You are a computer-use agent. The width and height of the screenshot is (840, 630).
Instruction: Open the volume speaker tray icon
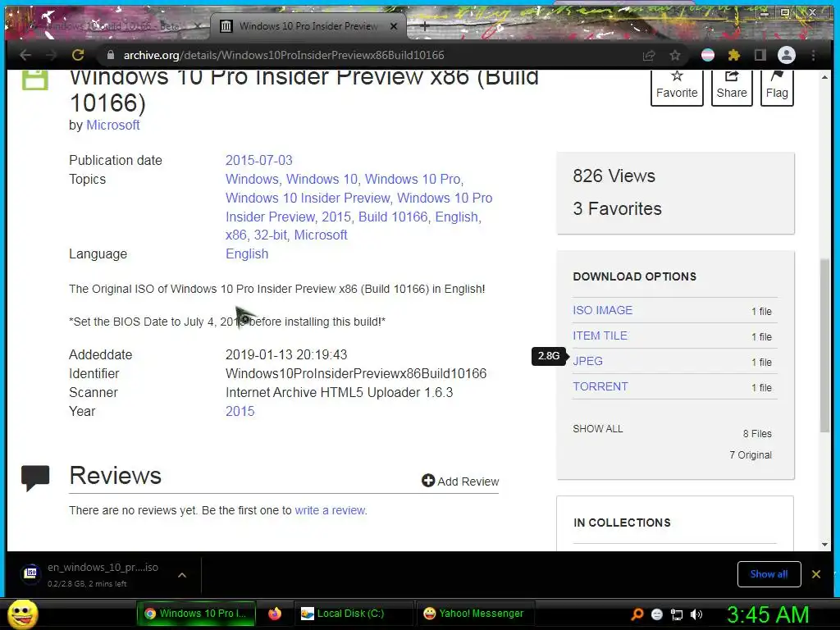(x=696, y=614)
